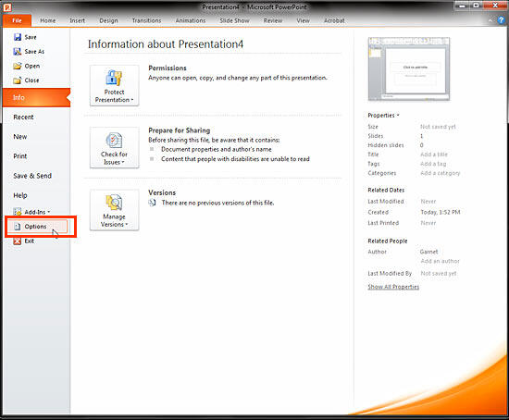Screen dimensions: 509x420
Task: Click the 'Related People' heading
Action: (x=388, y=241)
